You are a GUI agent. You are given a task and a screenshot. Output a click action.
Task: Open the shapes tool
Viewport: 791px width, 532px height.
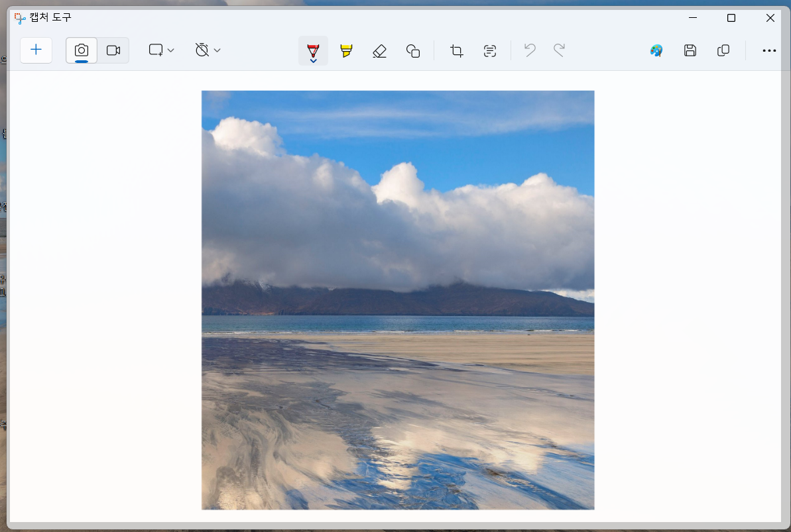(412, 50)
